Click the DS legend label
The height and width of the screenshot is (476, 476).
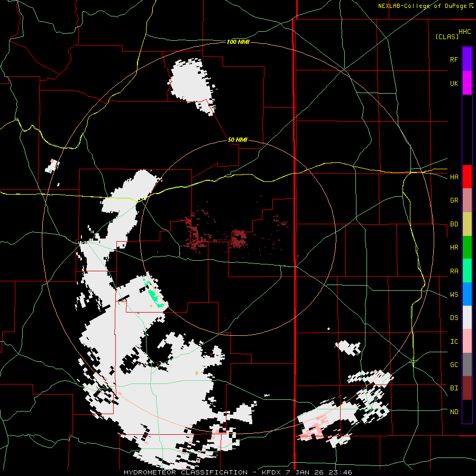click(x=454, y=318)
